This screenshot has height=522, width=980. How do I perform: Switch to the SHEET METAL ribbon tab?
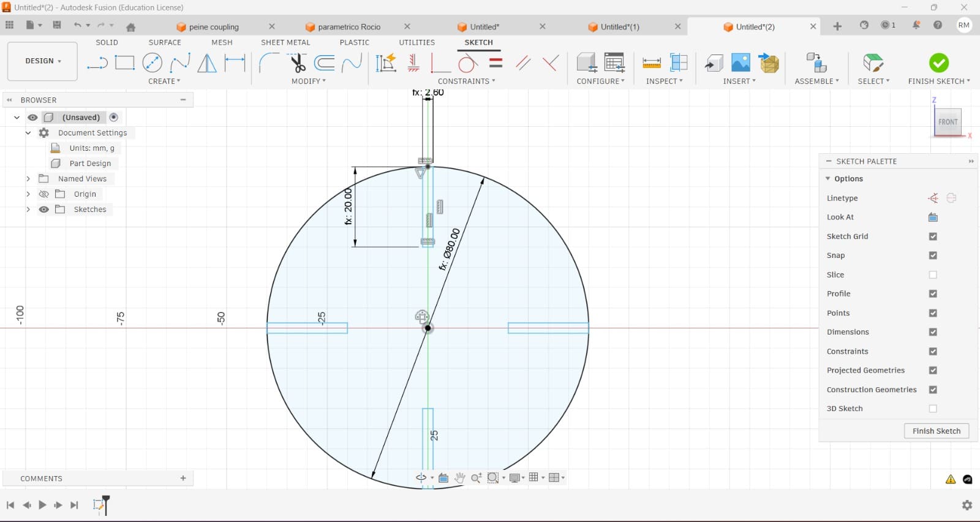(285, 42)
